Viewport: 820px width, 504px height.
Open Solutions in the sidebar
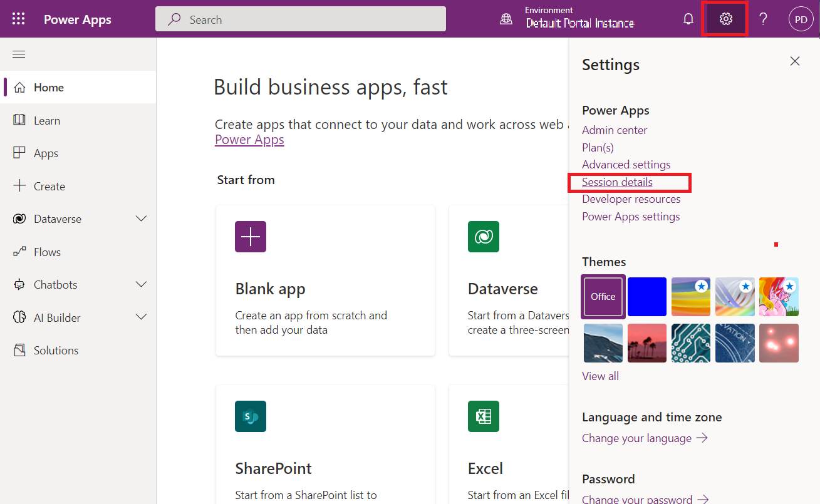click(x=78, y=350)
